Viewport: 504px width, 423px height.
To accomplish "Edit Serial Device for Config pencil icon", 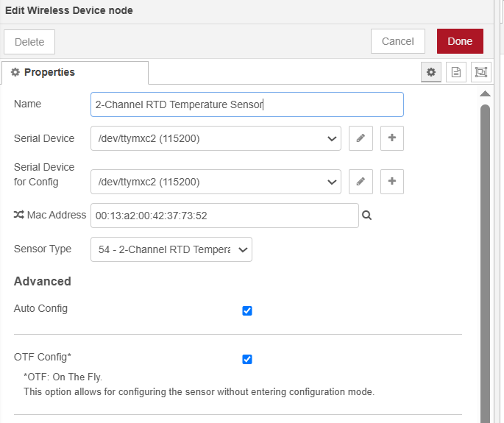I will click(361, 182).
